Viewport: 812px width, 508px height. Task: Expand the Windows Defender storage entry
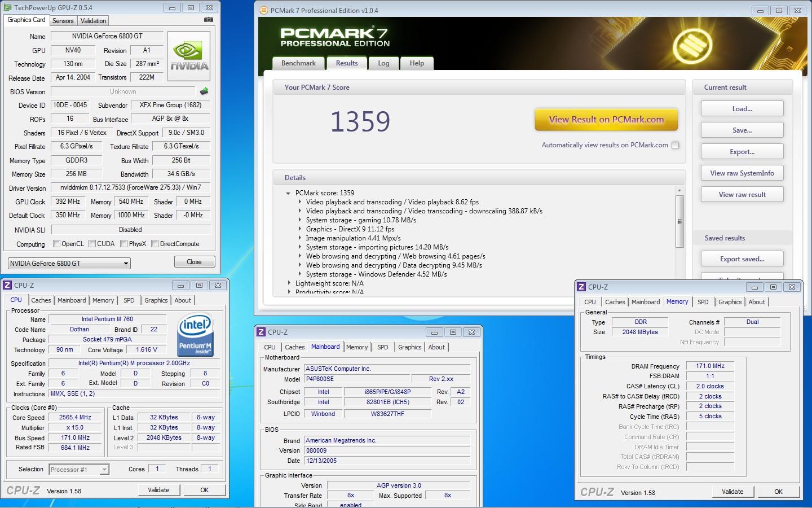[299, 274]
